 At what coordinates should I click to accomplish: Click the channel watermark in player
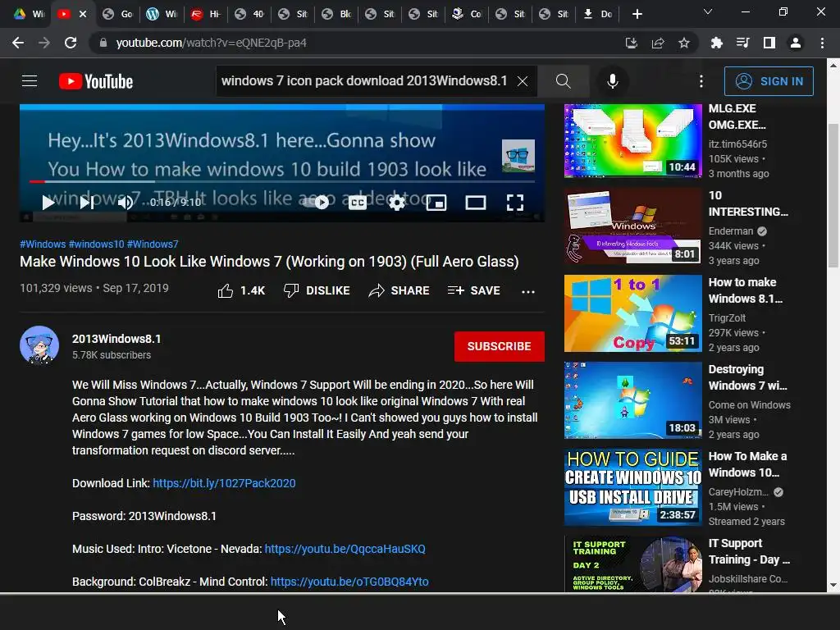[x=518, y=156]
